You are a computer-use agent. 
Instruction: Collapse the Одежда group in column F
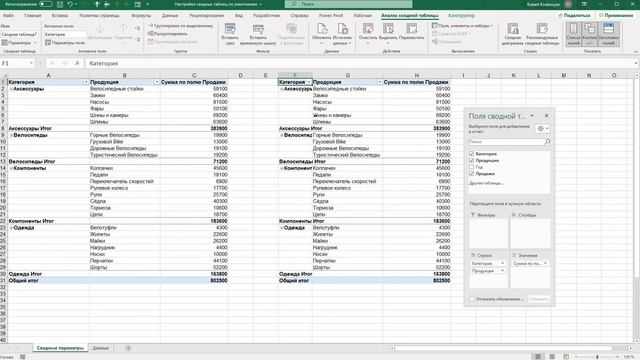tap(282, 228)
